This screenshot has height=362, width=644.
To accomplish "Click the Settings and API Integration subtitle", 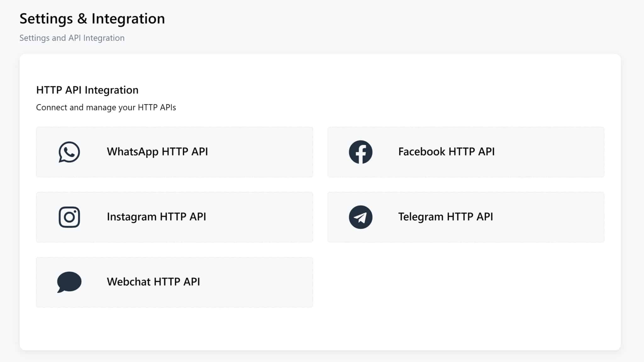I will coord(72,38).
